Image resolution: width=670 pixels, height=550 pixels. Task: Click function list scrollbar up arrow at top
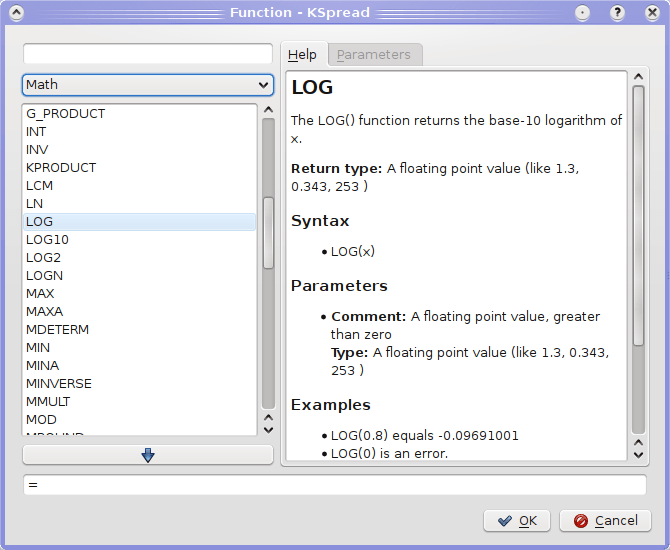(268, 110)
